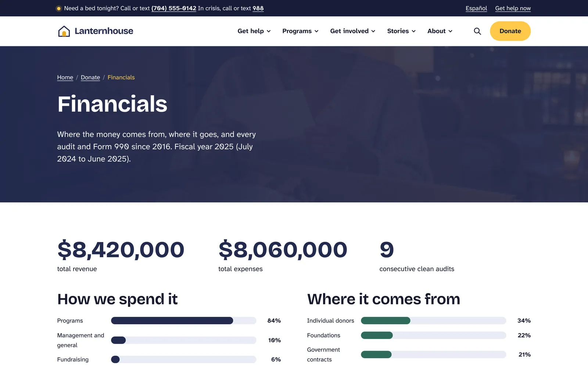This screenshot has width=588, height=368.
Task: Go to the Home breadcrumb
Action: (65, 77)
